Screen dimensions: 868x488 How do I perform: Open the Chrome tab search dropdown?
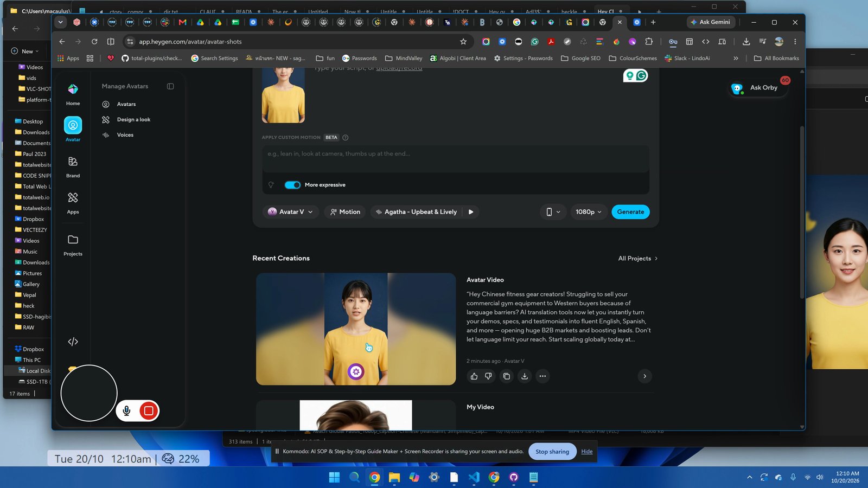(60, 22)
